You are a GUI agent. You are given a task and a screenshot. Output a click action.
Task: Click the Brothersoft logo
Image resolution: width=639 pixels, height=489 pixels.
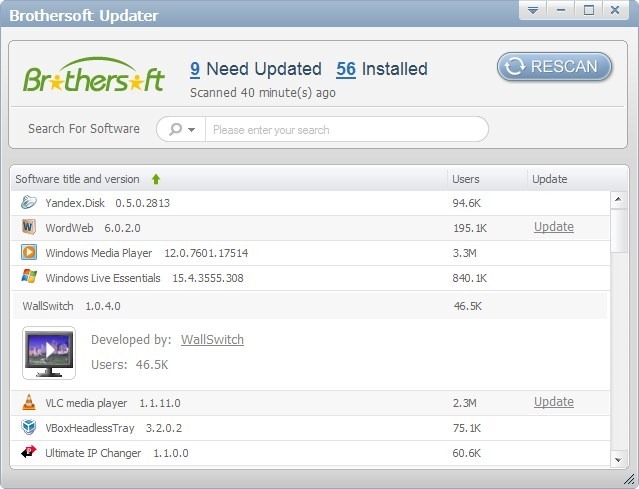point(94,75)
